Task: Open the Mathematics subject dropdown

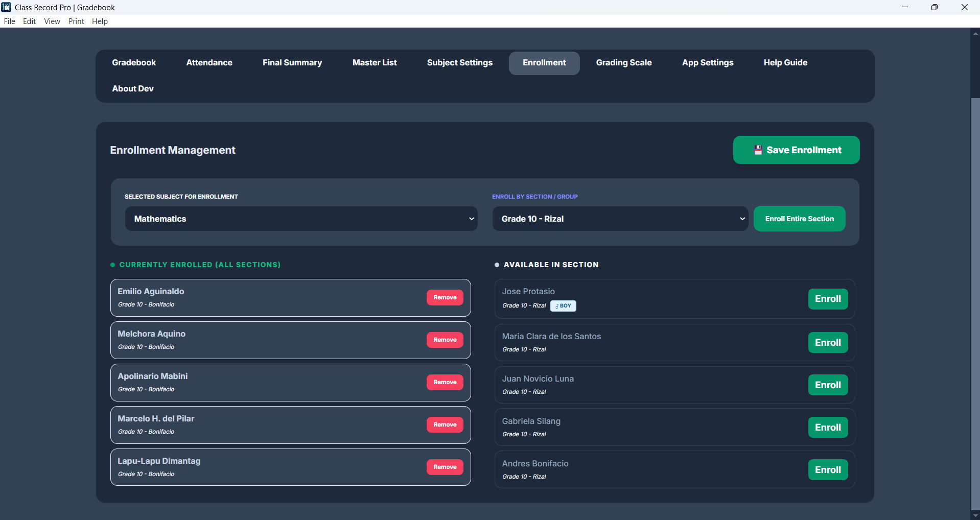Action: tap(301, 219)
